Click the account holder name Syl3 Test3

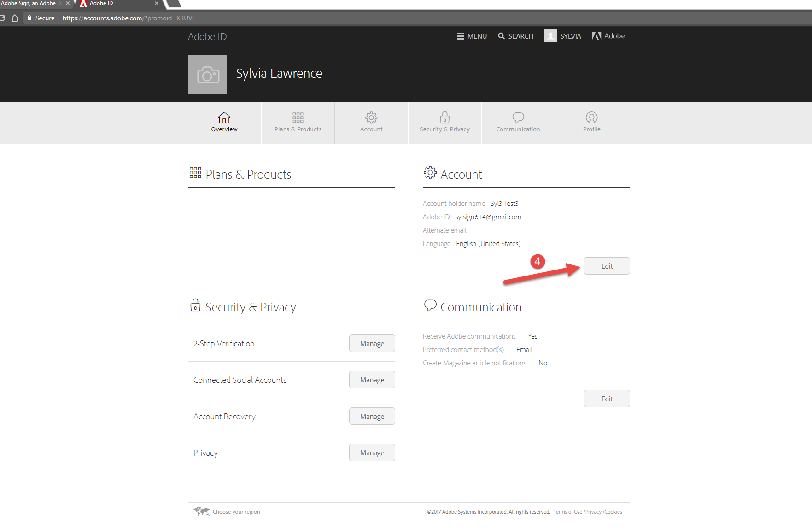click(x=504, y=204)
